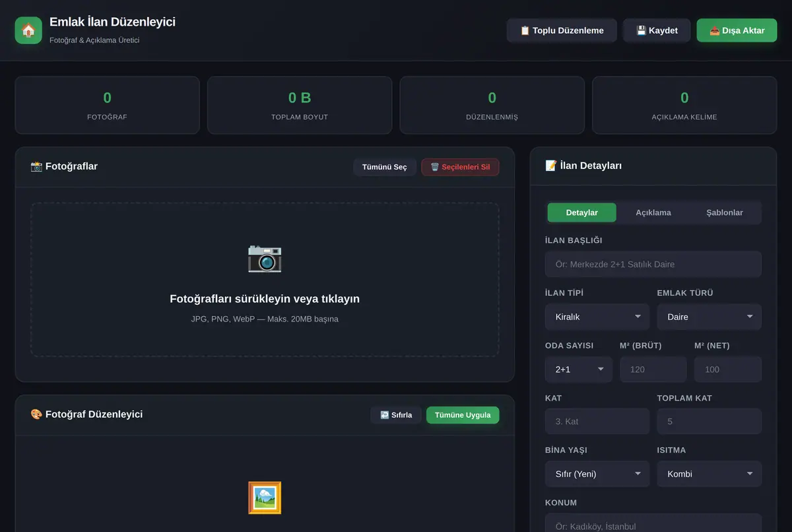The image size is (792, 532).
Task: Export using the Dışa Aktar button
Action: (737, 30)
